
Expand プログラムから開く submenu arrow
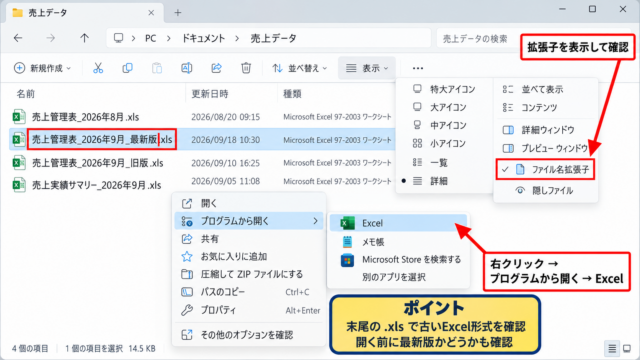pos(315,221)
